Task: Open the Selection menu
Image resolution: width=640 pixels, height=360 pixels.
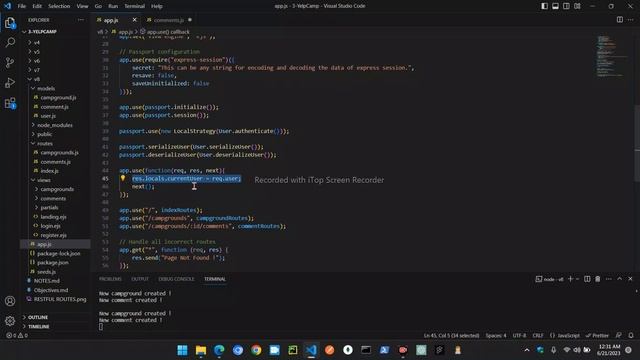Action: click(x=59, y=6)
